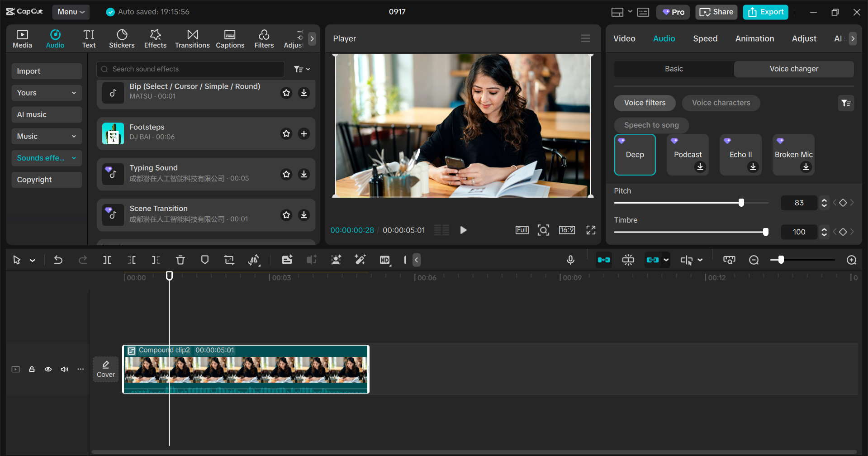The width and height of the screenshot is (868, 456).
Task: Toggle visibility of the video track with the eye icon
Action: pyautogui.click(x=48, y=369)
